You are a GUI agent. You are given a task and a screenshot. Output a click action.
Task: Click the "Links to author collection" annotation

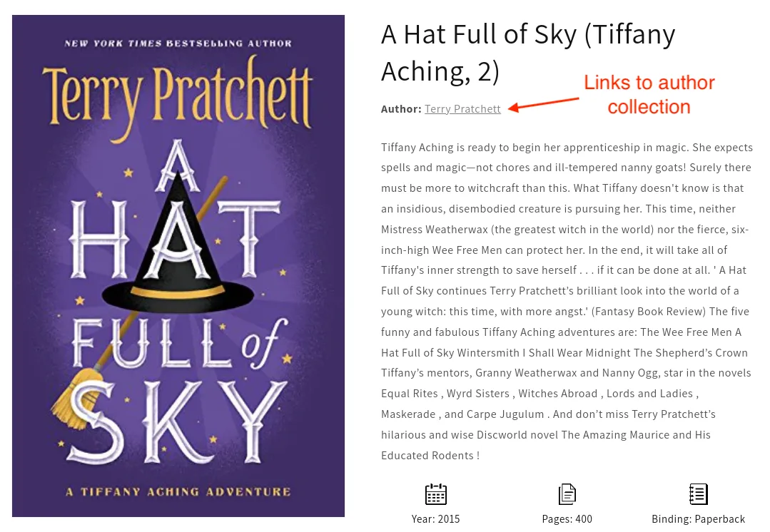(649, 95)
